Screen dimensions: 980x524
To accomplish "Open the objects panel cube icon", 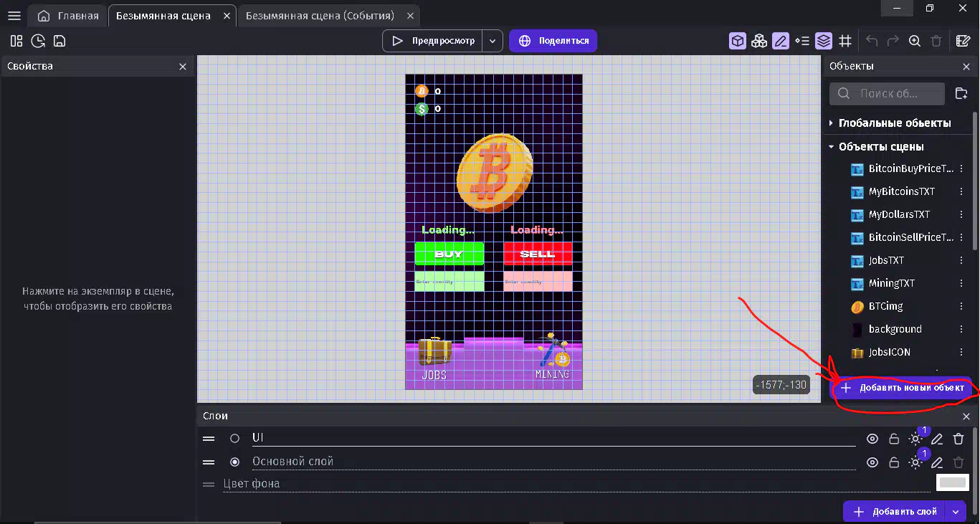I will pyautogui.click(x=738, y=41).
